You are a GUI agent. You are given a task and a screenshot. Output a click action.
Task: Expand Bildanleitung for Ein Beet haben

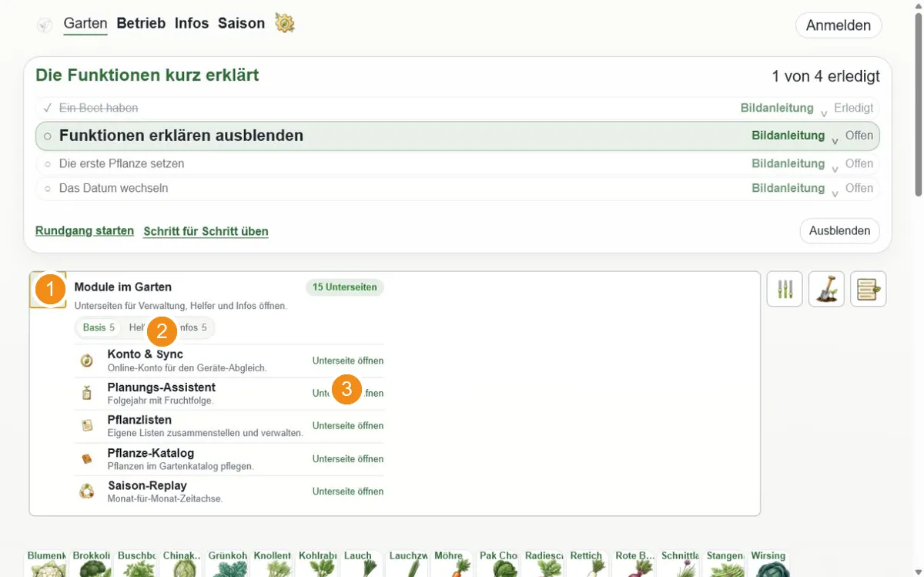784,109
